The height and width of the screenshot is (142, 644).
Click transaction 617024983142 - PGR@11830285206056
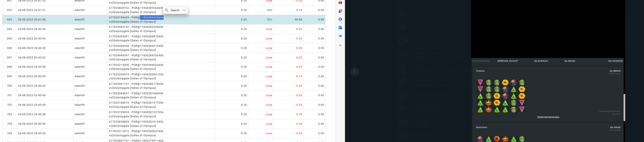coord(136,27)
